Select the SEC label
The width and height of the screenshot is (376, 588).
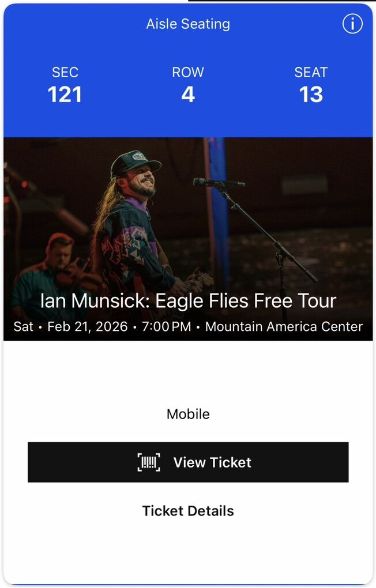pyautogui.click(x=65, y=73)
